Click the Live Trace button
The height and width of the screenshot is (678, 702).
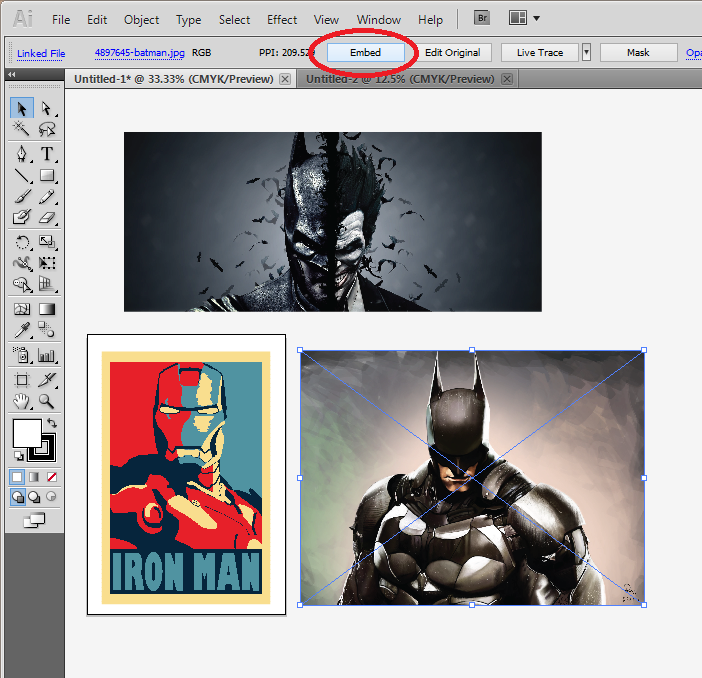coord(540,52)
